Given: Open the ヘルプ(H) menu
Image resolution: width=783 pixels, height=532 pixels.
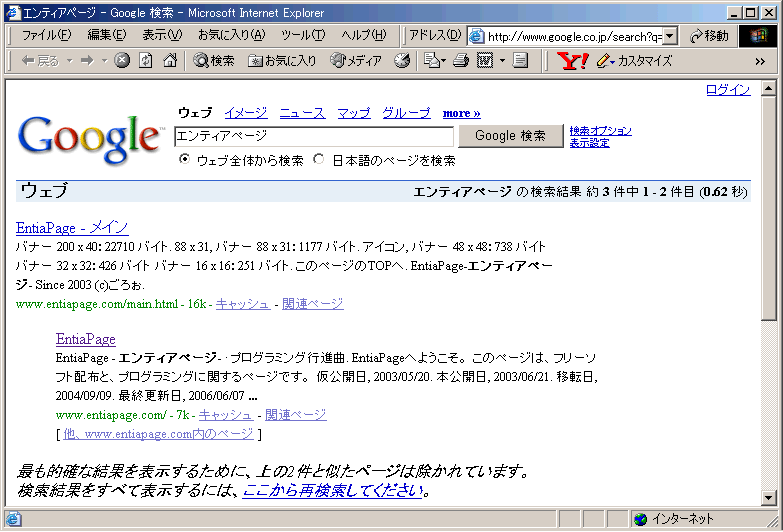Looking at the screenshot, I should 364,35.
